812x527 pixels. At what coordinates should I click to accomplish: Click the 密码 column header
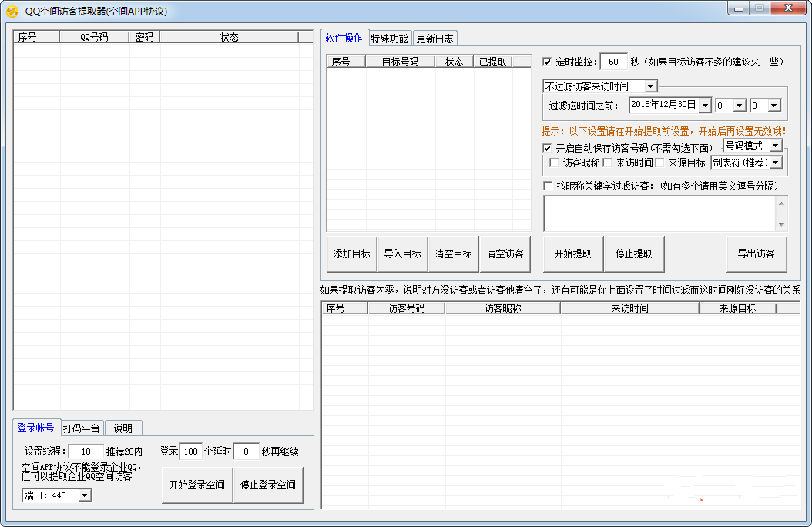[x=145, y=37]
